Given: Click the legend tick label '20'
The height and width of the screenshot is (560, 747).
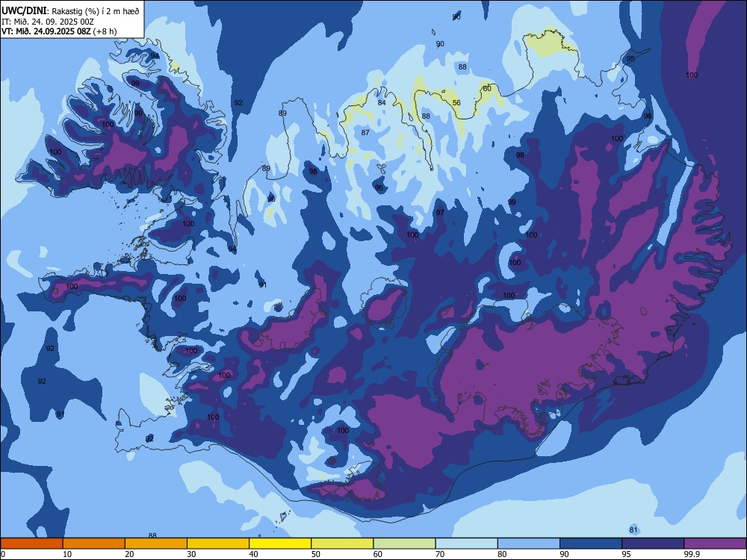Looking at the screenshot, I should (x=129, y=554).
